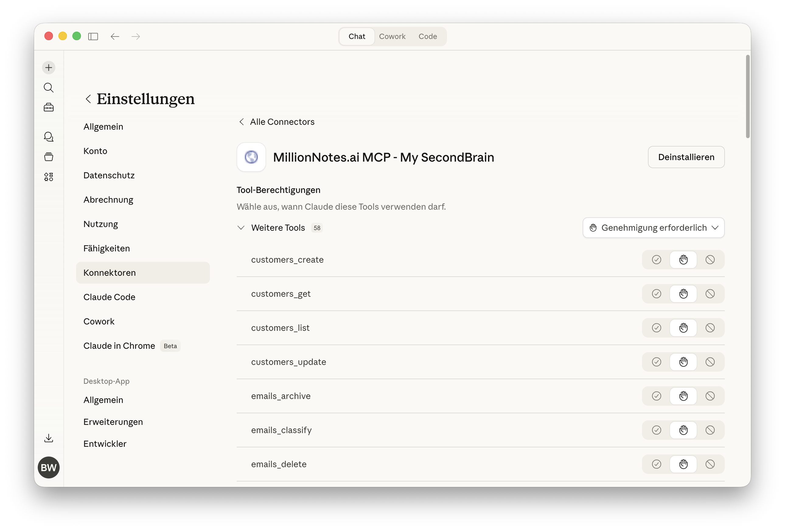
Task: Open the chats speech-bubble icon in sidebar
Action: click(x=49, y=136)
